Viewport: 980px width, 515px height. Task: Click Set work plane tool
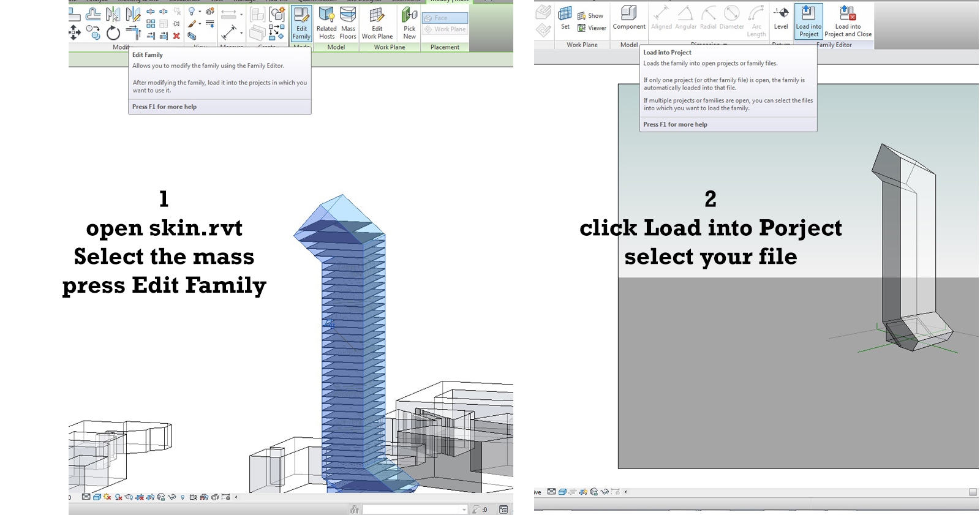click(565, 18)
